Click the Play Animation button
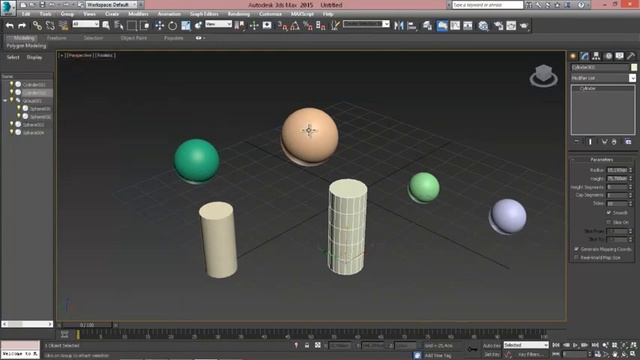 tap(575, 345)
